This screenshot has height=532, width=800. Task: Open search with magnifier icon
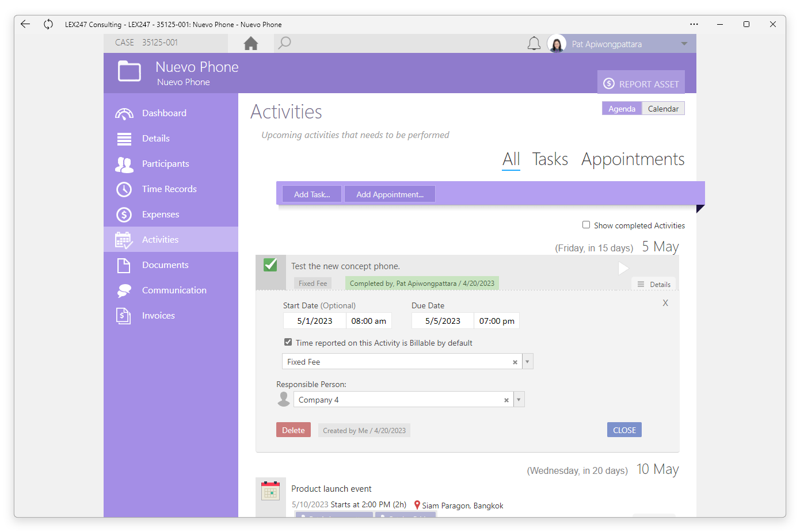coord(284,43)
